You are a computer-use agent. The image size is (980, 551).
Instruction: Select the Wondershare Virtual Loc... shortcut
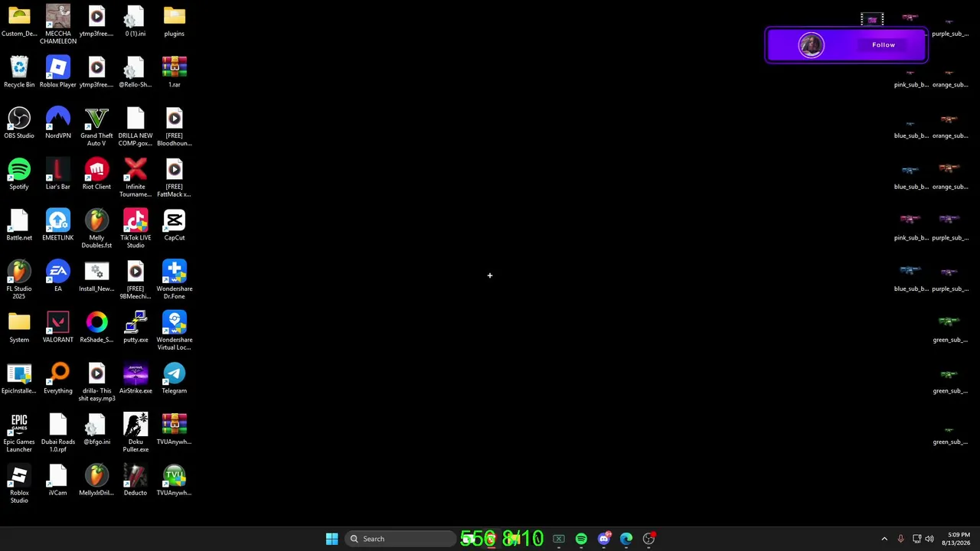[x=174, y=331]
